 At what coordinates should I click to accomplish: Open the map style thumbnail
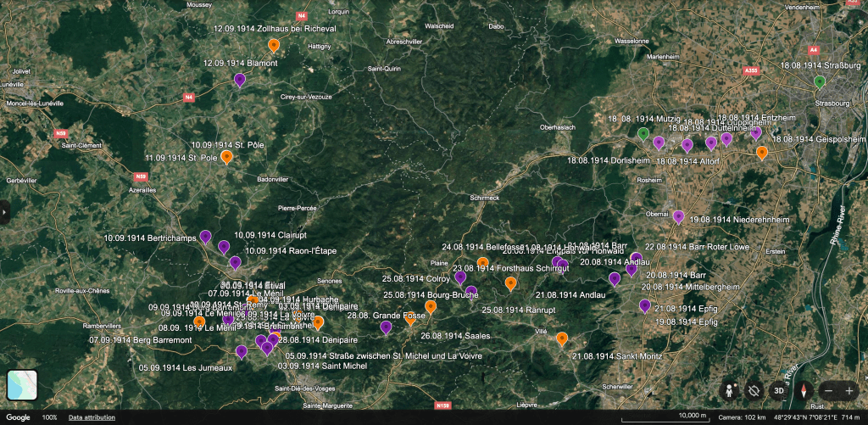23,386
